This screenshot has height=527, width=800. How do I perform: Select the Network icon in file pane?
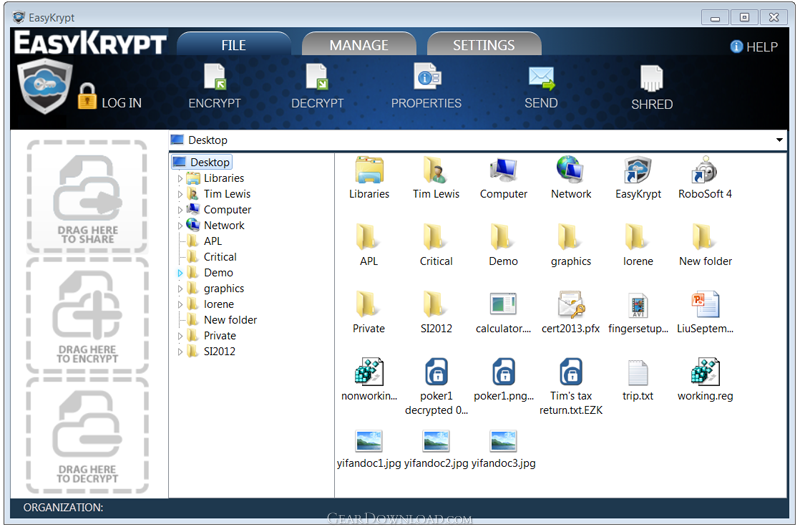coord(570,170)
